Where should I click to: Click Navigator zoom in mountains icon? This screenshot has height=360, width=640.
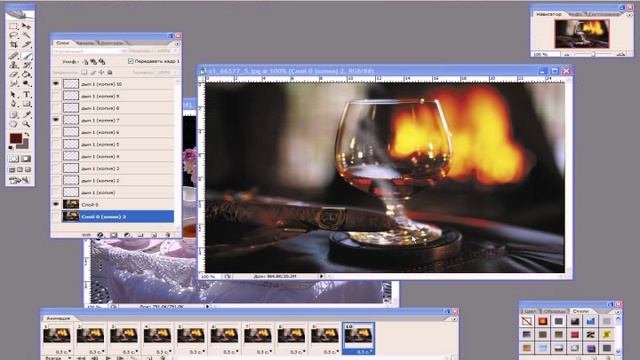coord(621,54)
